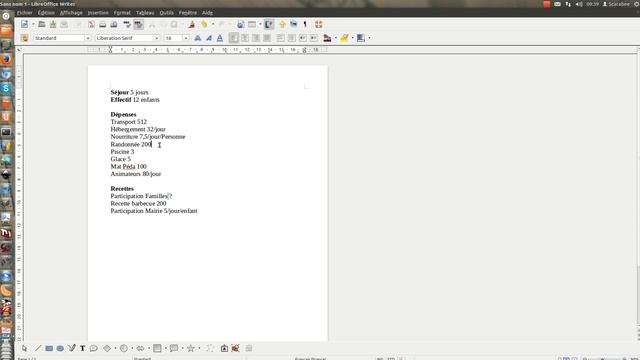This screenshot has width=640, height=360.
Task: Select the Freeform Line drawing tool
Action: [x=71, y=348]
